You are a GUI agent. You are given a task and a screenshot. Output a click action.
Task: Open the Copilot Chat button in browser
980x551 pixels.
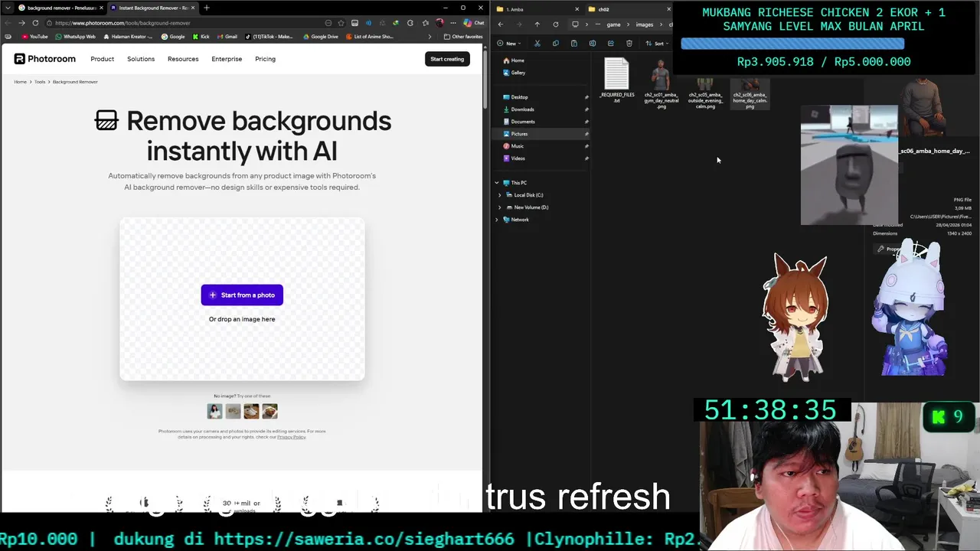[x=473, y=23]
